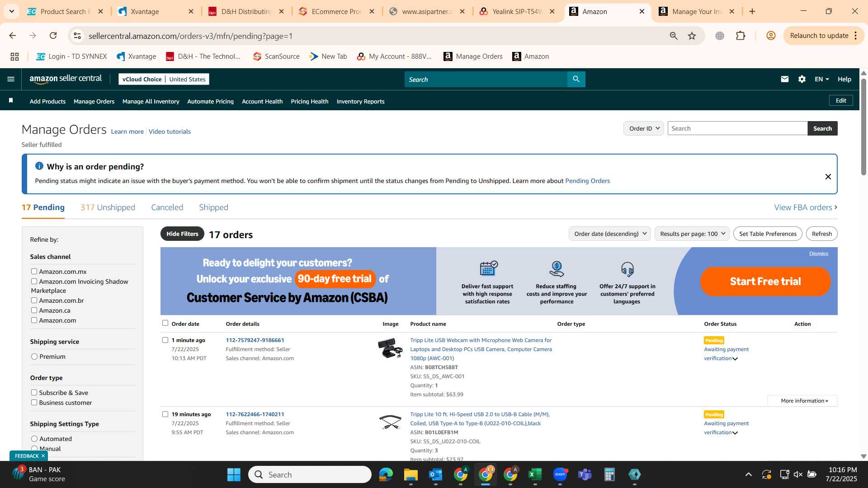Screen dimensions: 868x488
Task: Click the Refresh orders button
Action: (x=821, y=234)
